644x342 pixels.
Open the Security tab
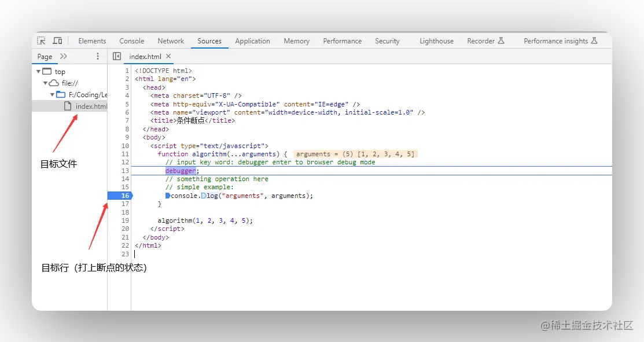tap(387, 41)
